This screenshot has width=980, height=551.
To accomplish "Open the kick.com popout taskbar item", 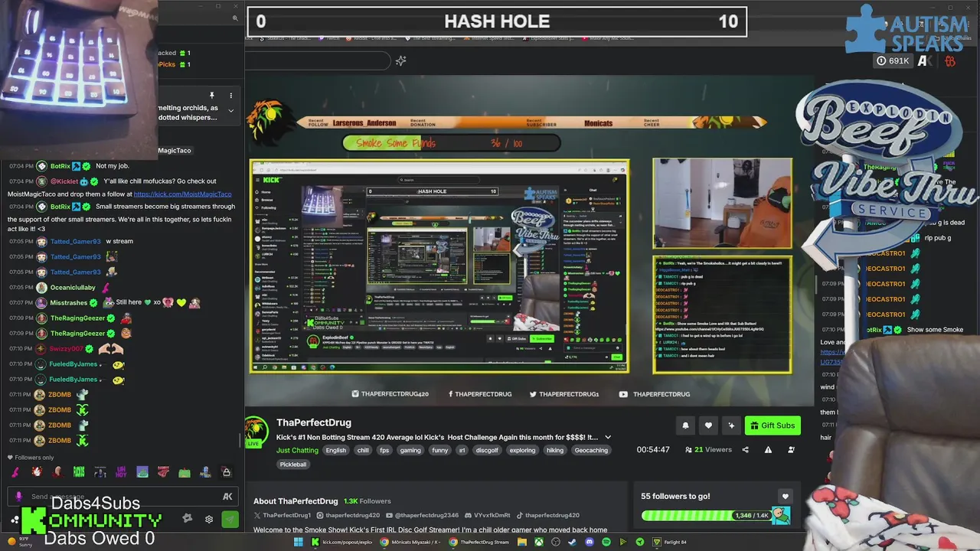I will (341, 542).
